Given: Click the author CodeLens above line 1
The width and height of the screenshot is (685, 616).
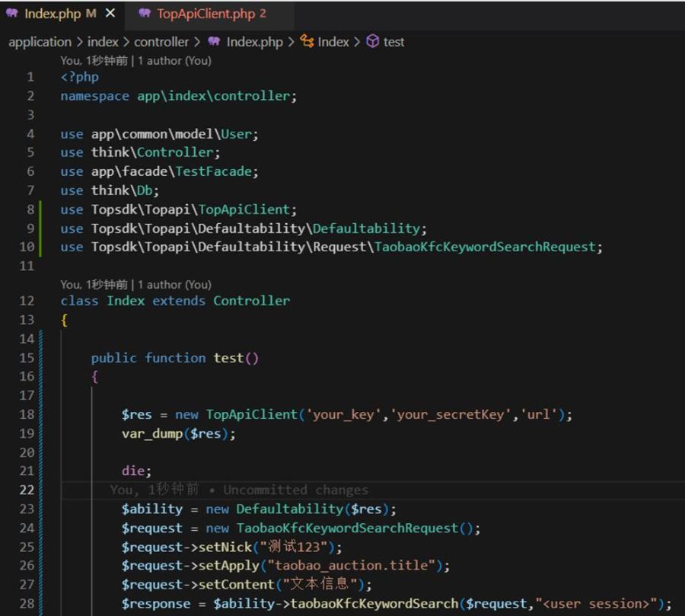Looking at the screenshot, I should [135, 60].
